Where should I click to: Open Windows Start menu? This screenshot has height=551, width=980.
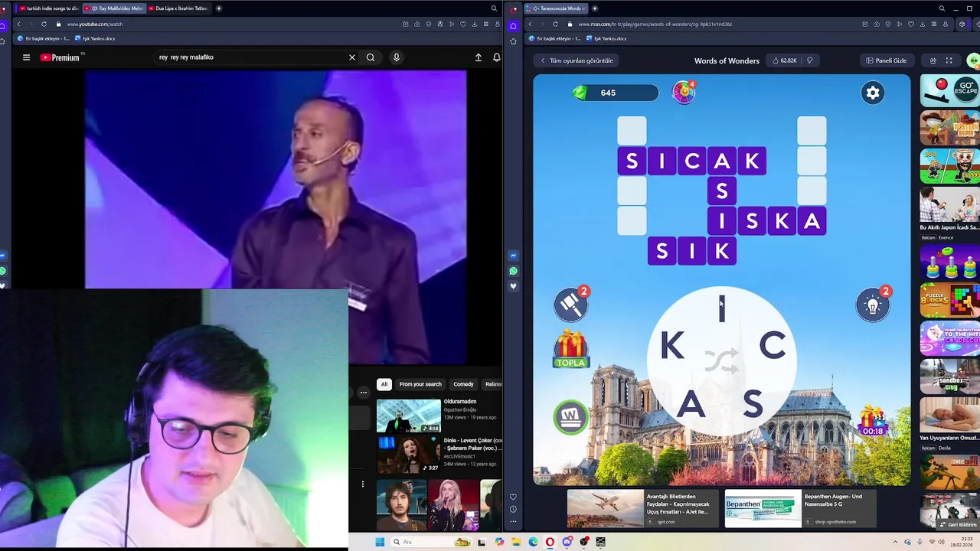(380, 542)
